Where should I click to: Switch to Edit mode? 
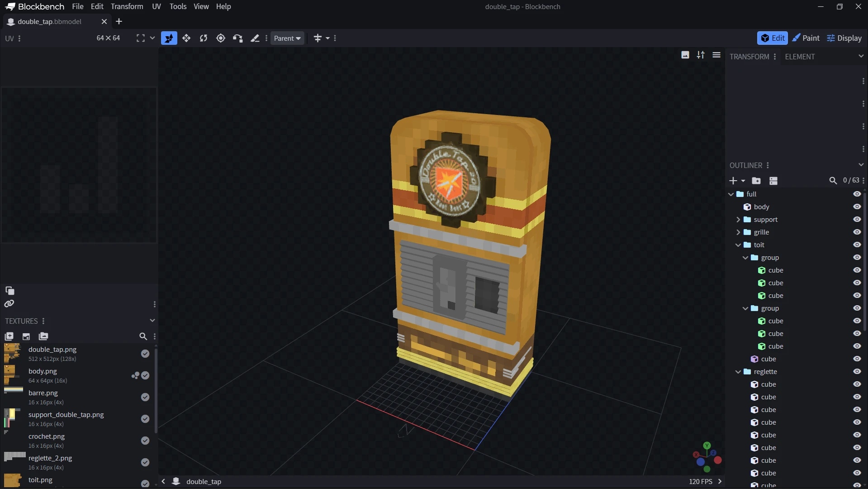pos(773,38)
